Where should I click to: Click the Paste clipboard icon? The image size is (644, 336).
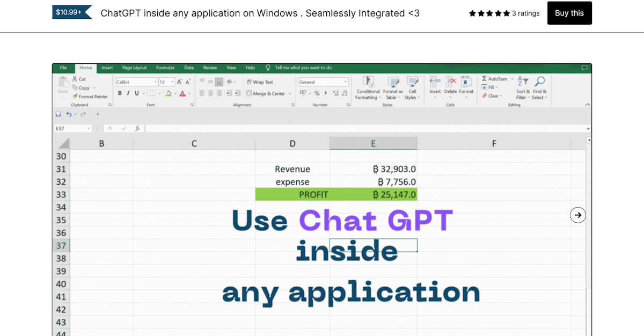[63, 82]
